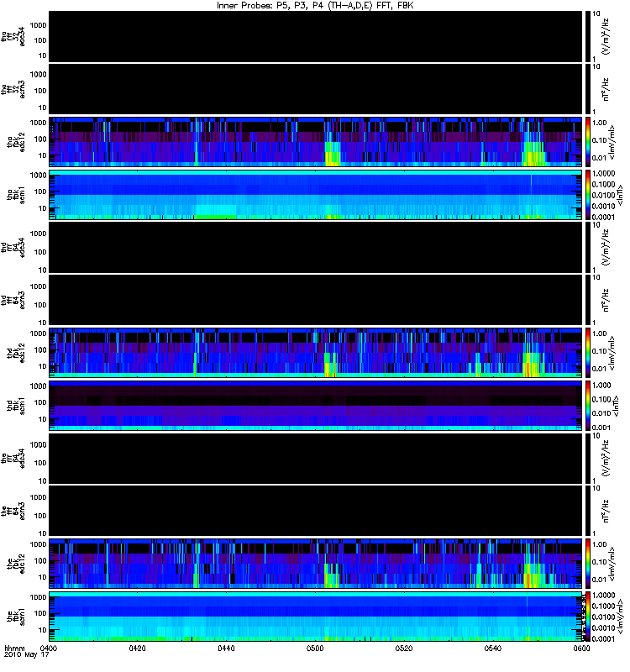Click the color bar of the tha fbk scm1 panel
The height and width of the screenshot is (672, 630).
pos(587,195)
